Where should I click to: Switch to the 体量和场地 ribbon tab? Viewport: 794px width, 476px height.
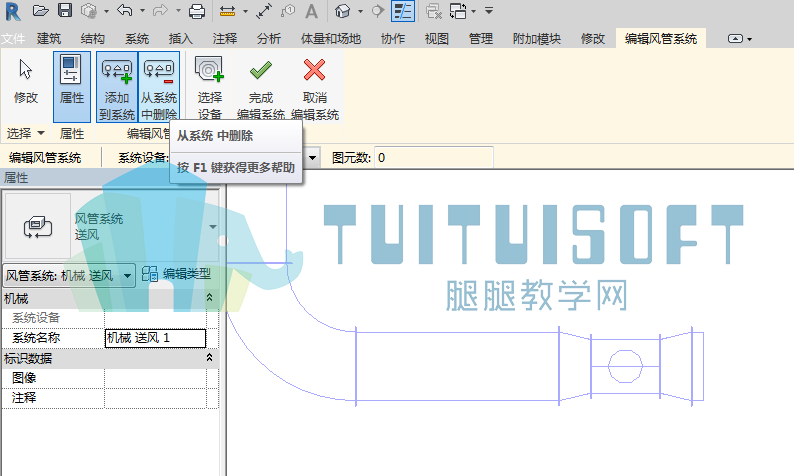[331, 38]
